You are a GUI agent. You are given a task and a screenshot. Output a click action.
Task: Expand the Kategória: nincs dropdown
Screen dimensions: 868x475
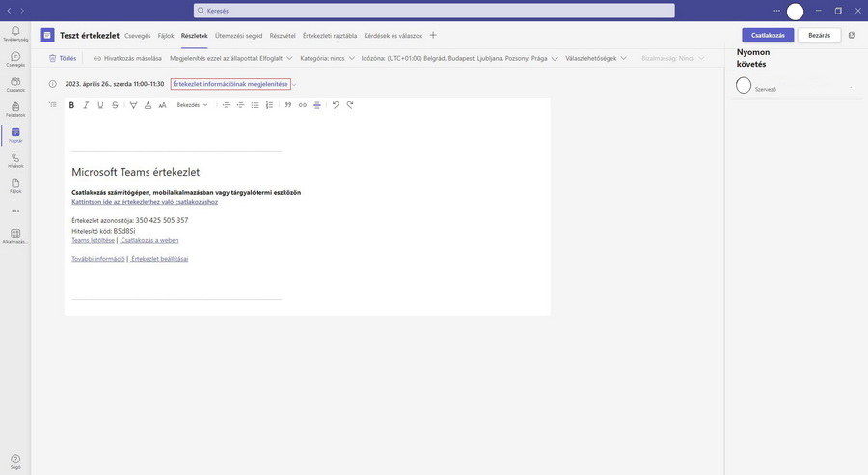click(x=327, y=58)
